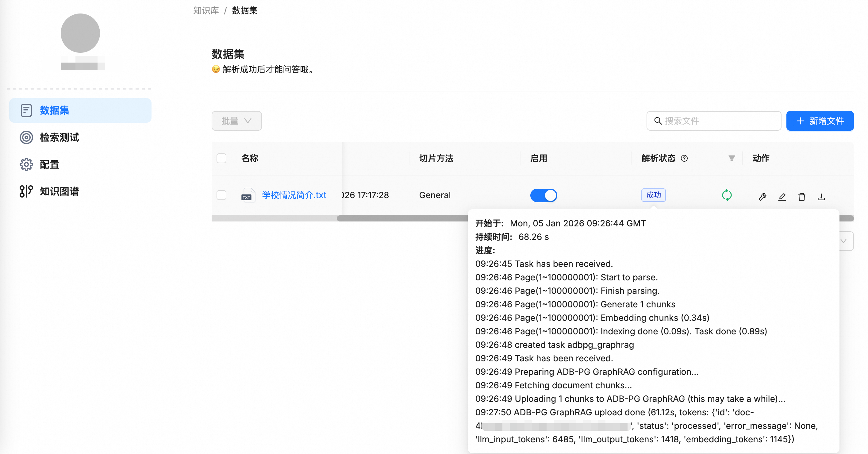This screenshot has width=868, height=454.
Task: Click the wrench chunking method icon
Action: coord(762,197)
